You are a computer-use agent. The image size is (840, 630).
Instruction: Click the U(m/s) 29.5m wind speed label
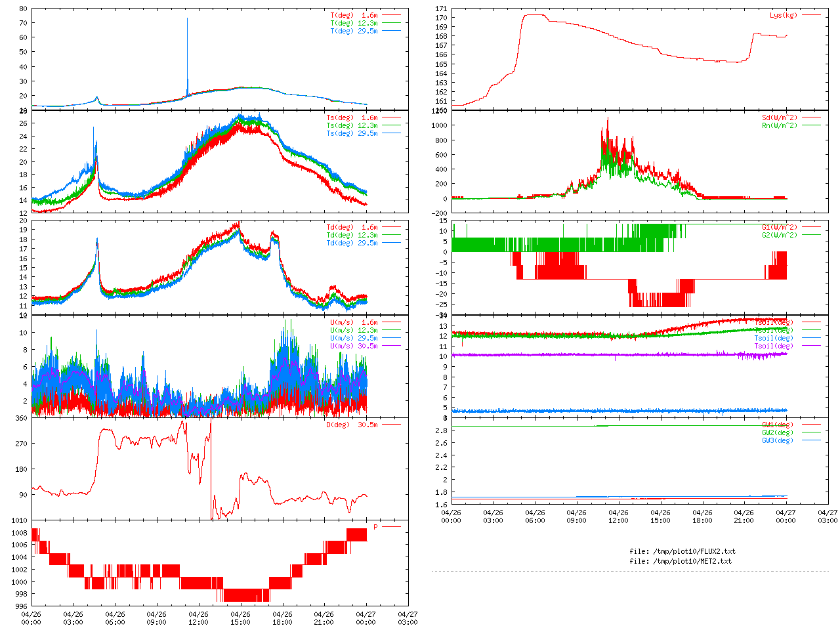tap(354, 338)
